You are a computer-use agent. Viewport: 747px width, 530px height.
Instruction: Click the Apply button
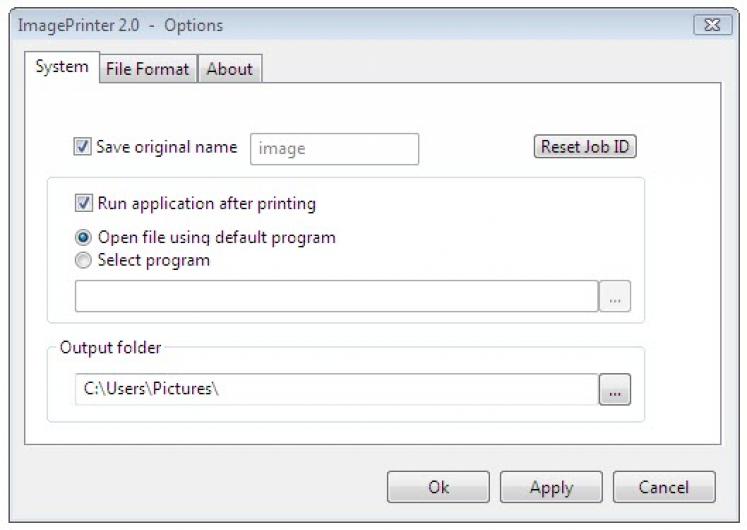pyautogui.click(x=551, y=487)
